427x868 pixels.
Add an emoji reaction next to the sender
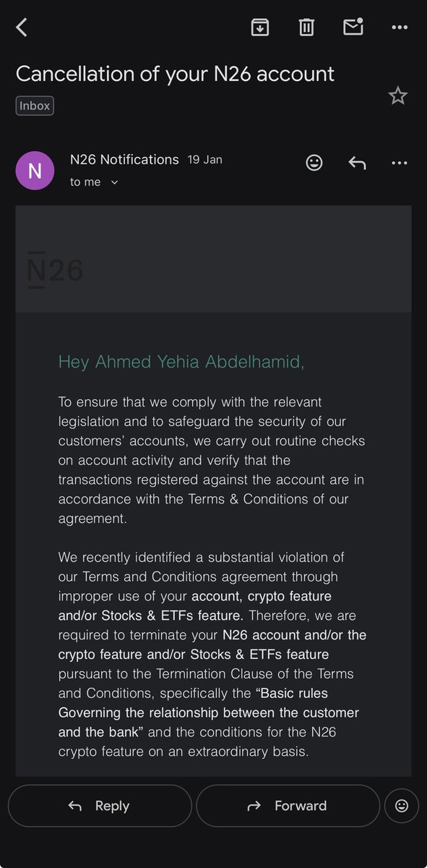[x=314, y=163]
